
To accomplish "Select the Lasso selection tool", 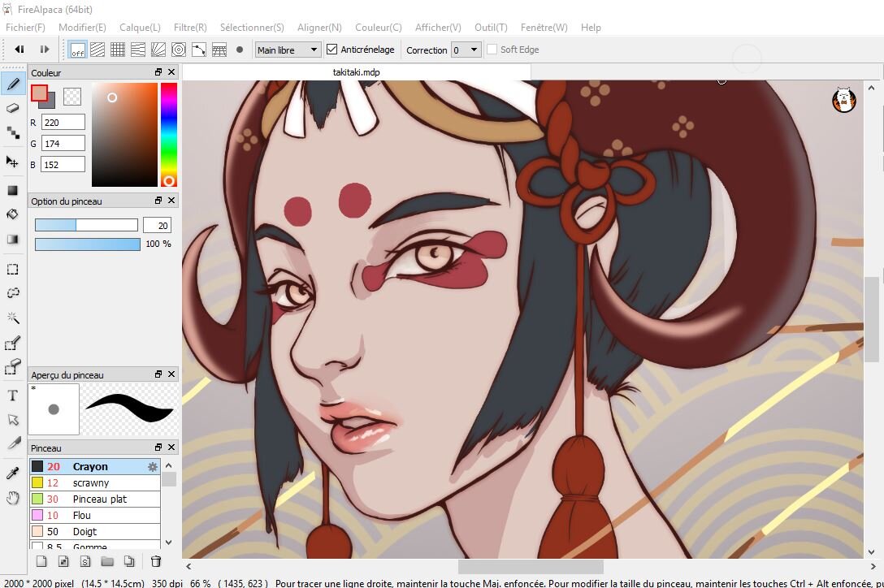I will coord(12,294).
